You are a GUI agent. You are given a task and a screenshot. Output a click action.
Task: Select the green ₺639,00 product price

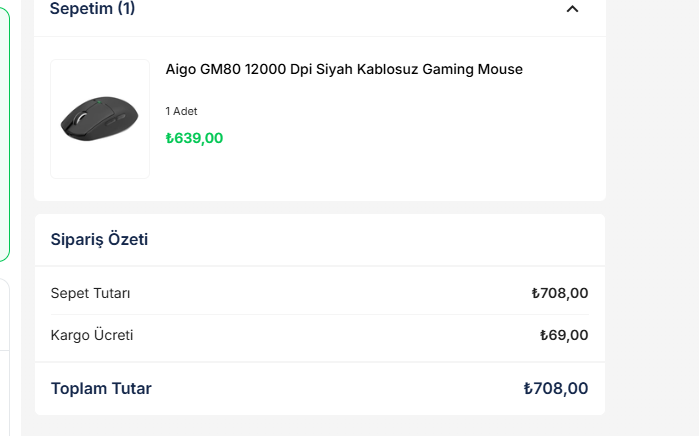pos(194,138)
